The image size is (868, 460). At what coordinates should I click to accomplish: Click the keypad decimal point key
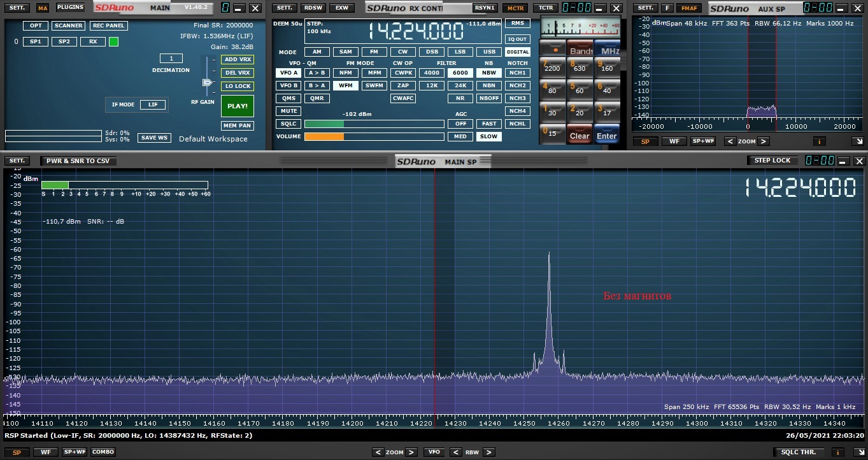point(553,48)
